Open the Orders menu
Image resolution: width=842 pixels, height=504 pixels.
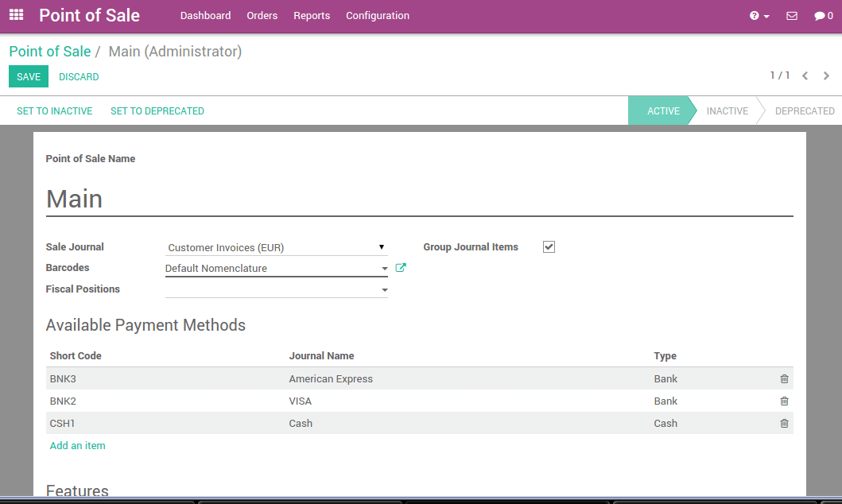click(262, 16)
